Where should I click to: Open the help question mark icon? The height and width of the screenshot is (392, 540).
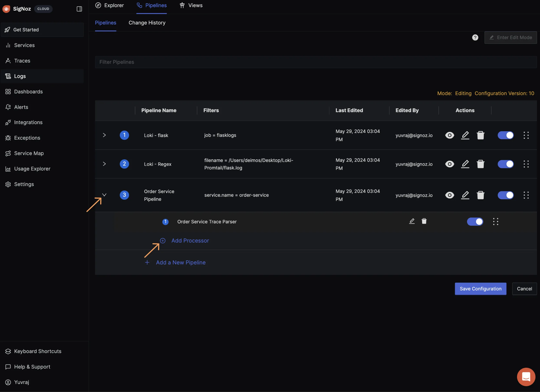click(x=475, y=38)
